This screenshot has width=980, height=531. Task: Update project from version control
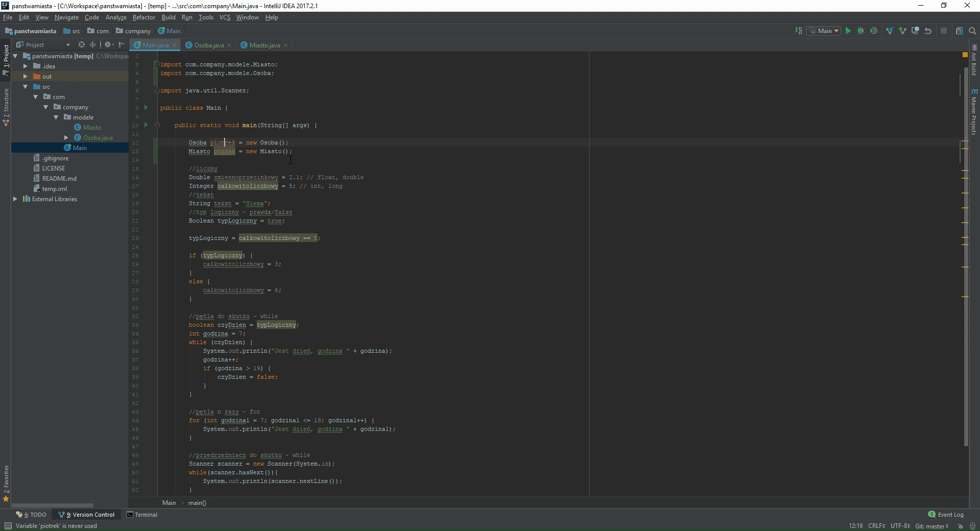(x=890, y=31)
